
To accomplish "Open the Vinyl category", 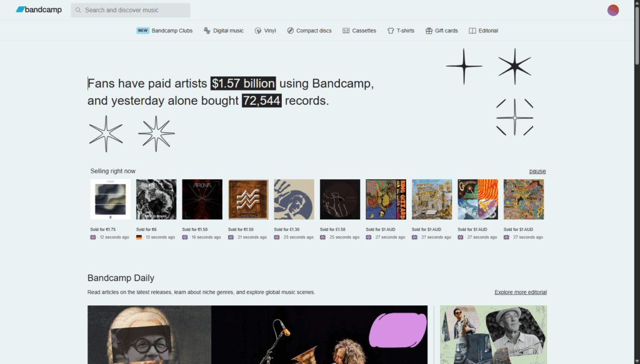I will (270, 31).
